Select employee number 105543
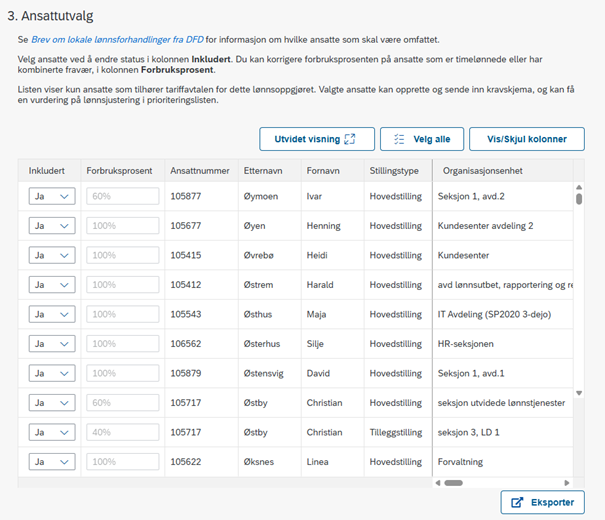Image resolution: width=605 pixels, height=520 pixels. [186, 314]
